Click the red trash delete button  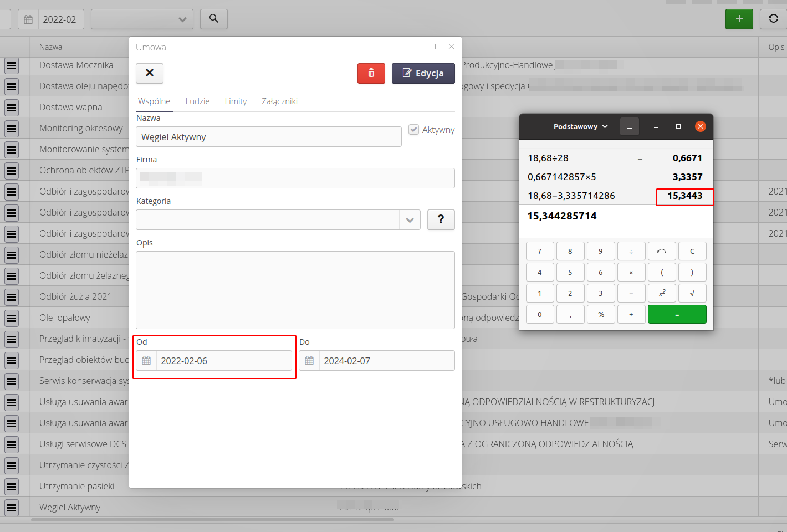coord(371,73)
